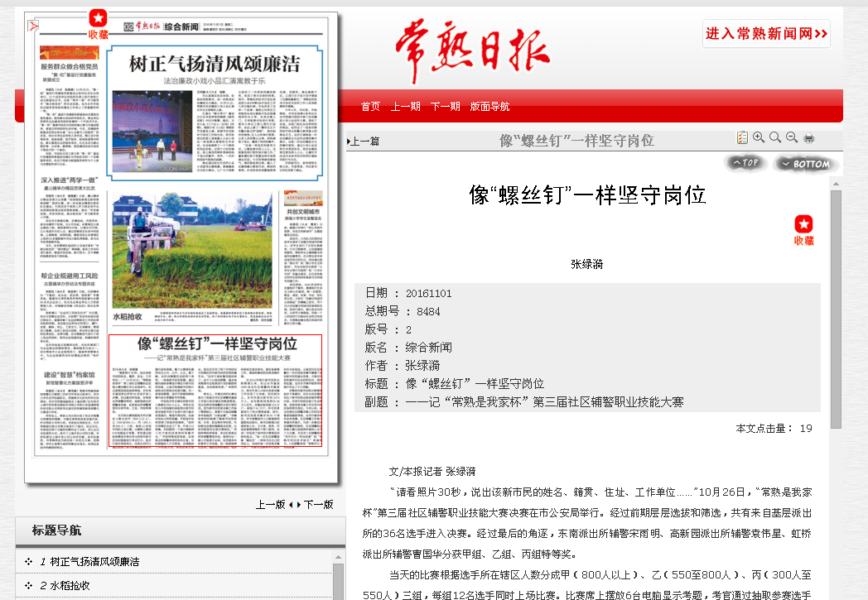Go to the previous article via 上一篇
Viewport: 868px width, 600px height.
pyautogui.click(x=364, y=141)
